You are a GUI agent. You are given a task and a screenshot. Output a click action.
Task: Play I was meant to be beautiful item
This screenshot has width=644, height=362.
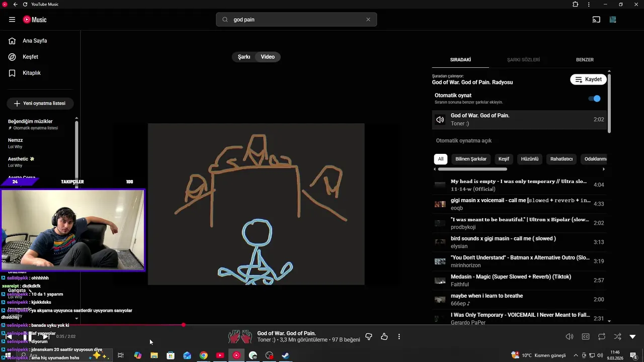(x=519, y=223)
